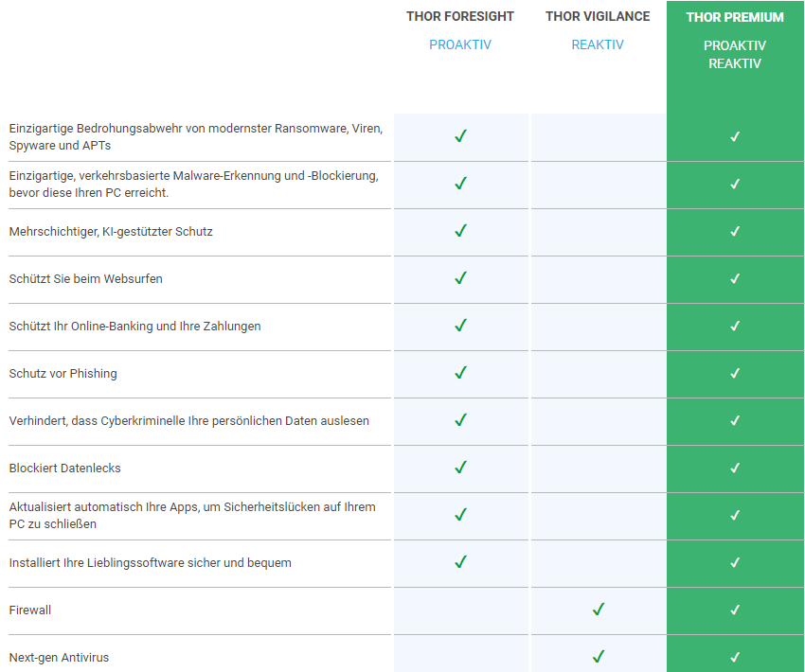The image size is (805, 672).
Task: Click REAKTIV label under Thor Premium
Action: [735, 63]
